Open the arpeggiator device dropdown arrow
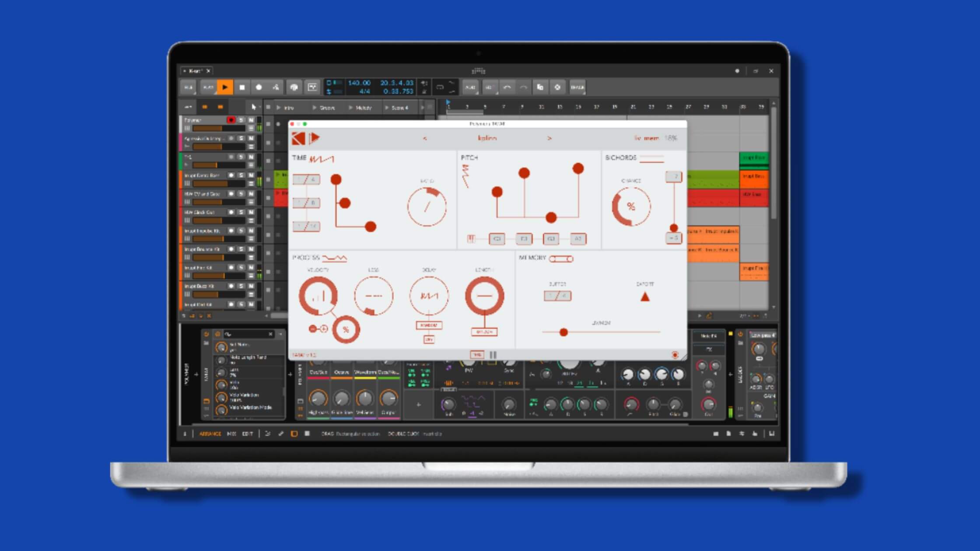 (281, 334)
